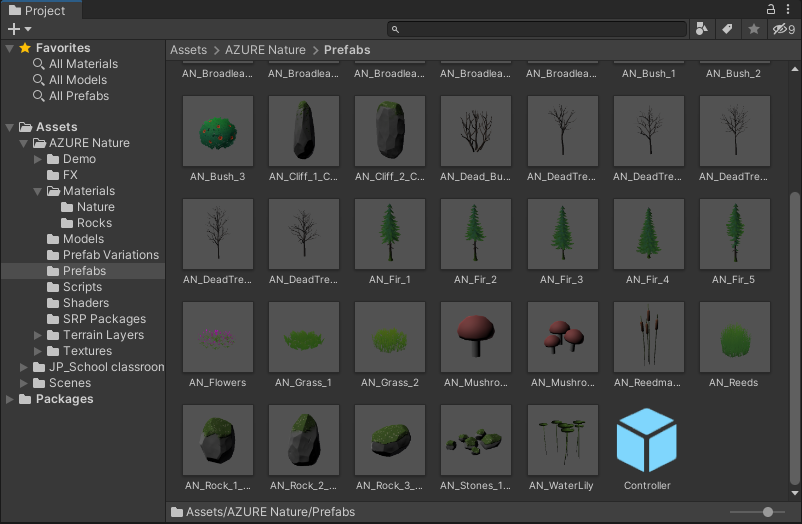This screenshot has height=524, width=802.
Task: Collapse the Favorites section arrow
Action: pyautogui.click(x=9, y=48)
